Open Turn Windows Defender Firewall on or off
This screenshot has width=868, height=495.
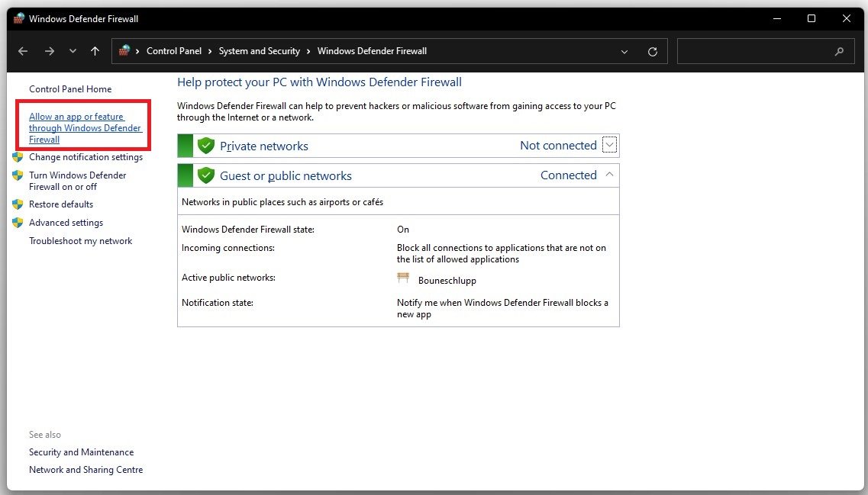click(x=78, y=181)
